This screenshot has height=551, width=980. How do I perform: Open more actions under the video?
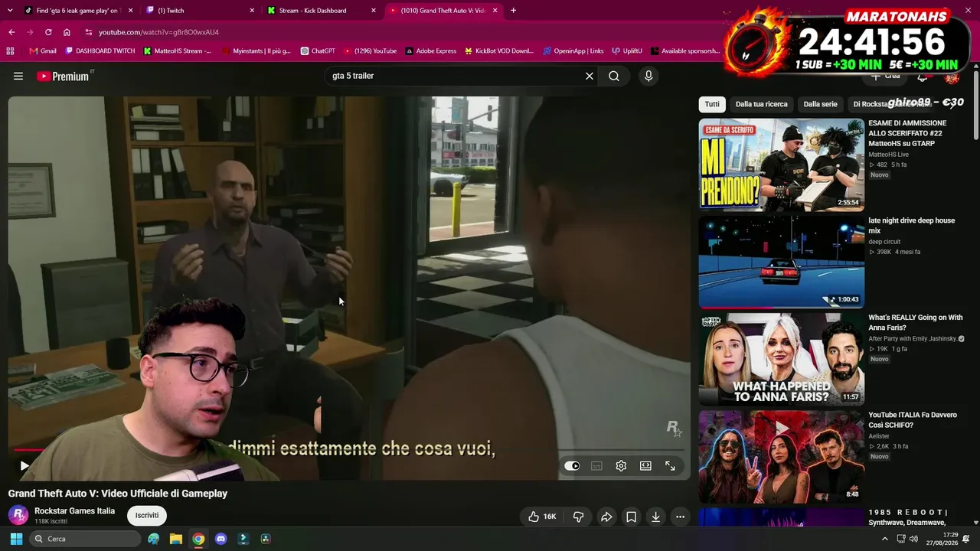[x=680, y=517]
